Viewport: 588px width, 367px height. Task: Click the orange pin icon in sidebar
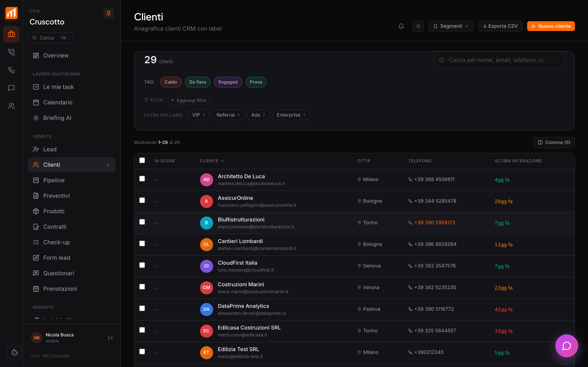coord(109,13)
